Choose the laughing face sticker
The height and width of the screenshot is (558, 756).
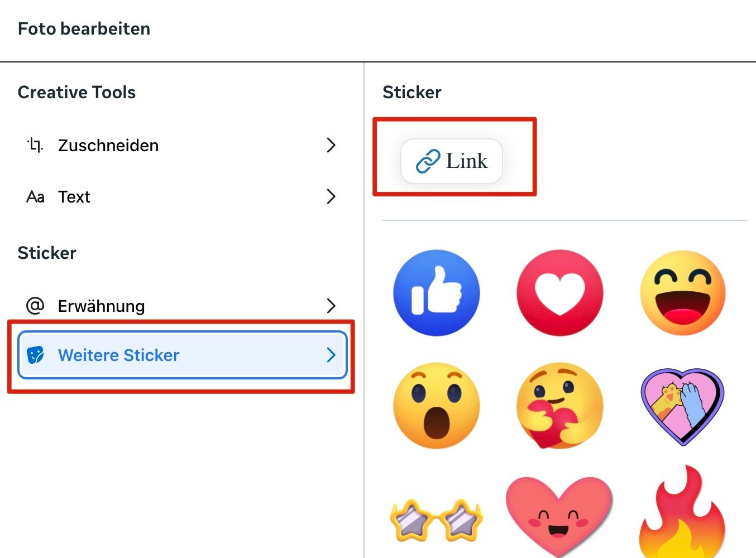(x=683, y=293)
